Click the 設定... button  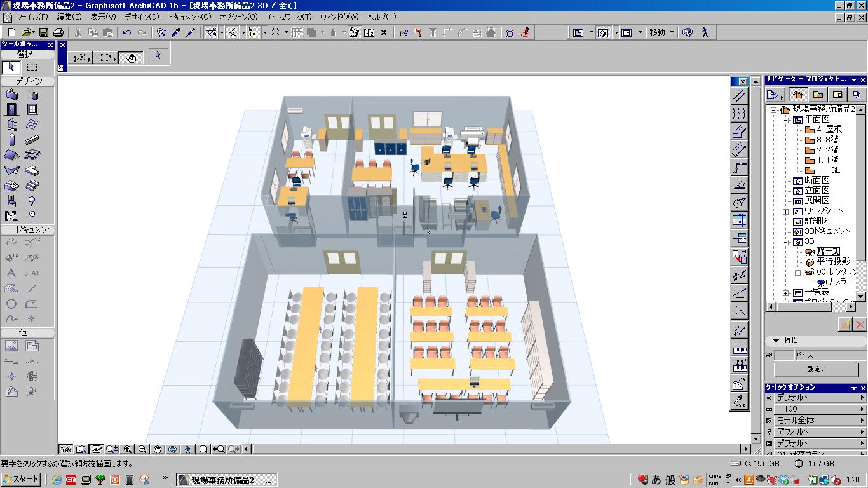tap(816, 369)
